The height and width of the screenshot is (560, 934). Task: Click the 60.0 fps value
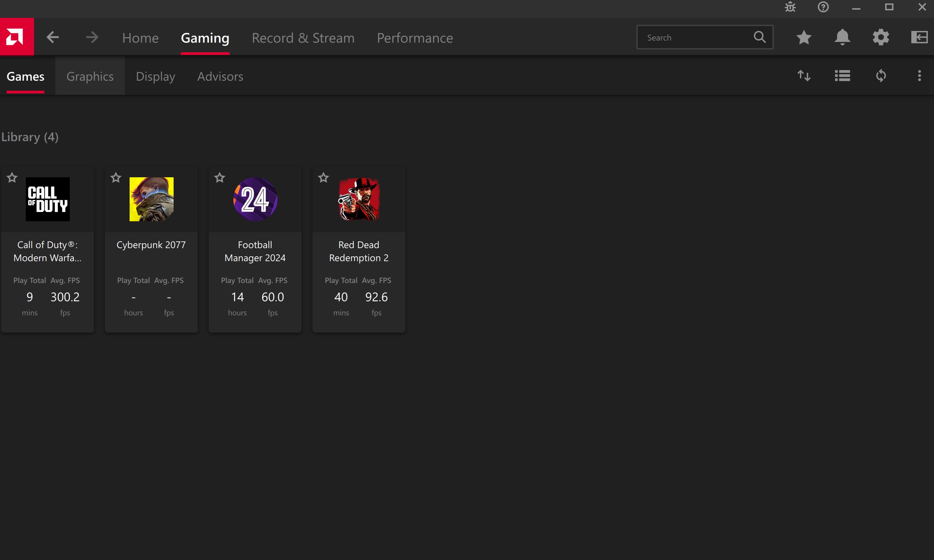point(273,297)
